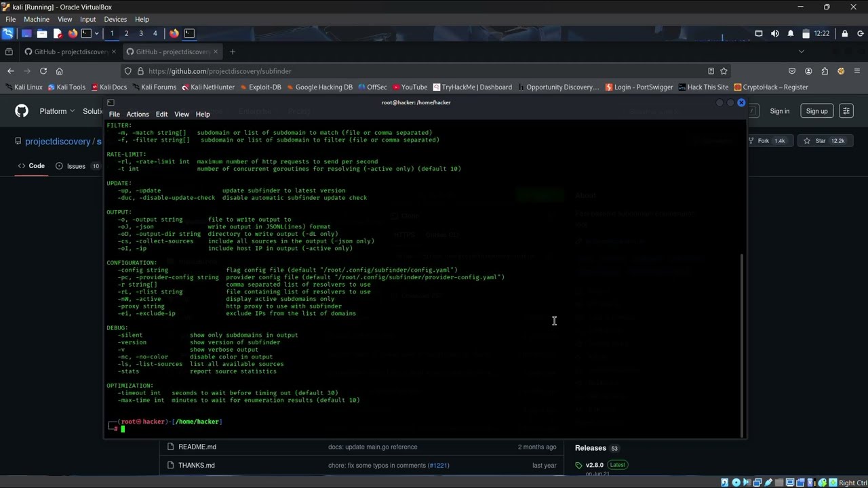Screen dimensions: 868x488
Task: Open Firefox account icon
Action: pos(808,71)
